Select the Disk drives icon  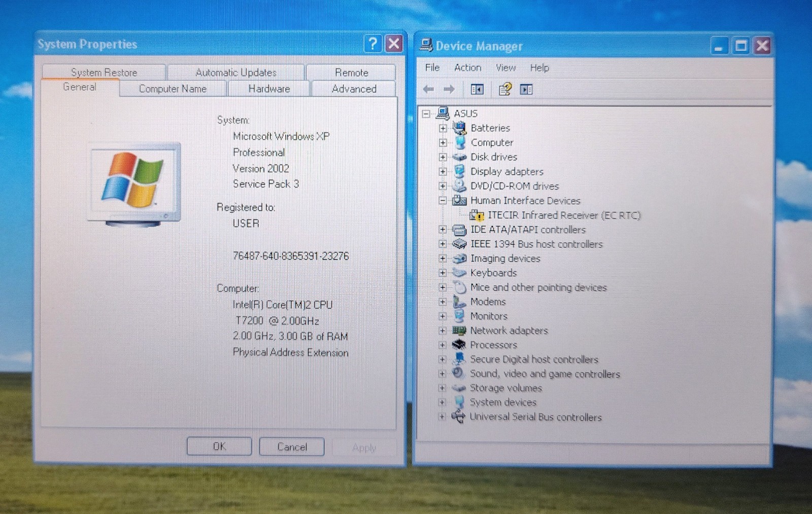click(459, 157)
